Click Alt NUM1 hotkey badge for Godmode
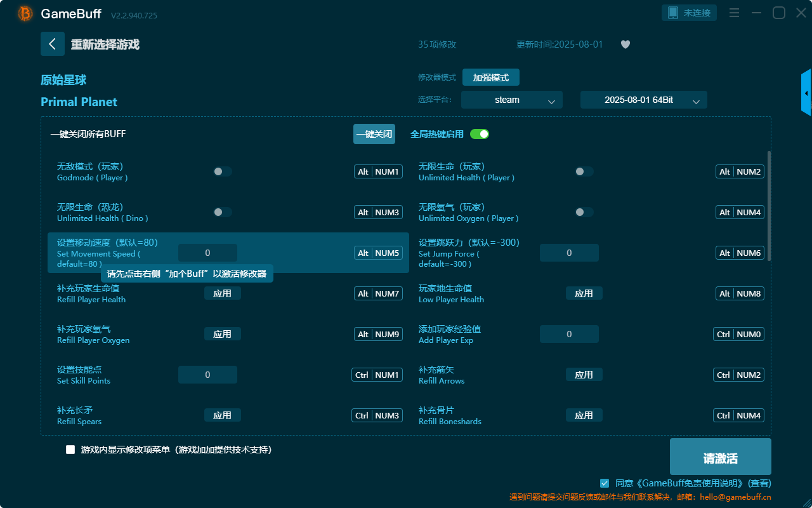This screenshot has height=508, width=812. pyautogui.click(x=378, y=171)
